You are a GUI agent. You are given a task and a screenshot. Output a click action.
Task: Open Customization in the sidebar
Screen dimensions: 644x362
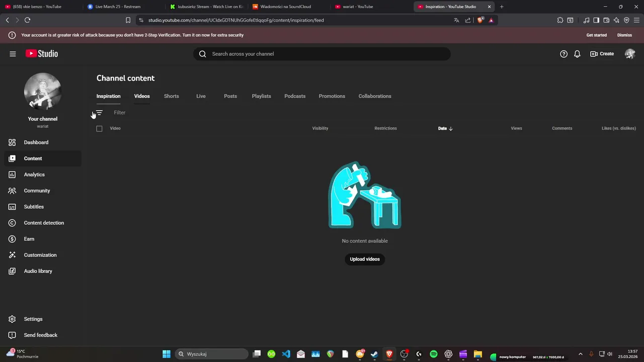click(x=42, y=255)
